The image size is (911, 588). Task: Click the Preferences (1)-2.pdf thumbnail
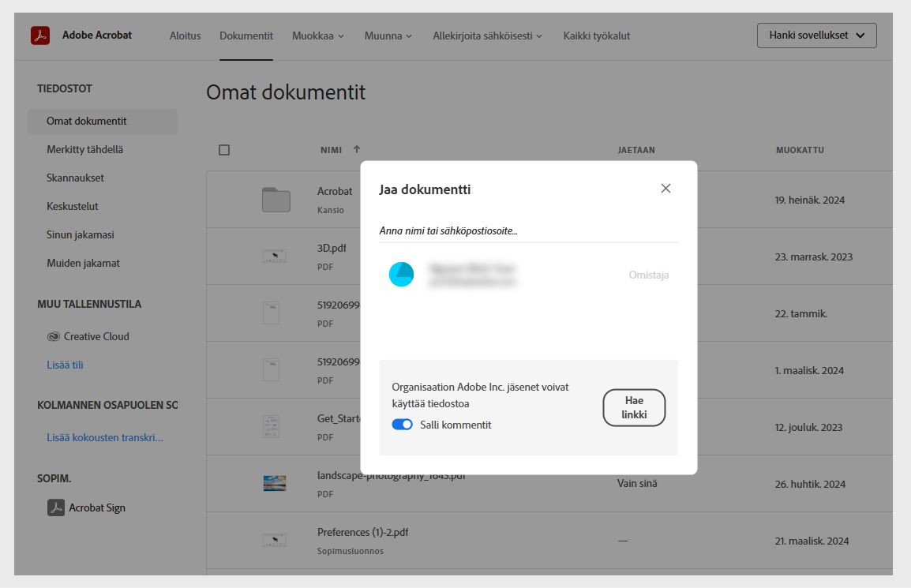(275, 540)
